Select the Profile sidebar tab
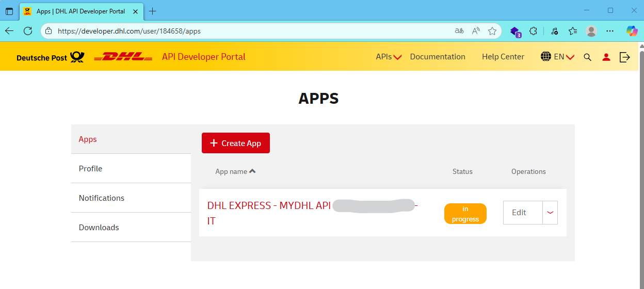Image resolution: width=644 pixels, height=289 pixels. point(131,169)
